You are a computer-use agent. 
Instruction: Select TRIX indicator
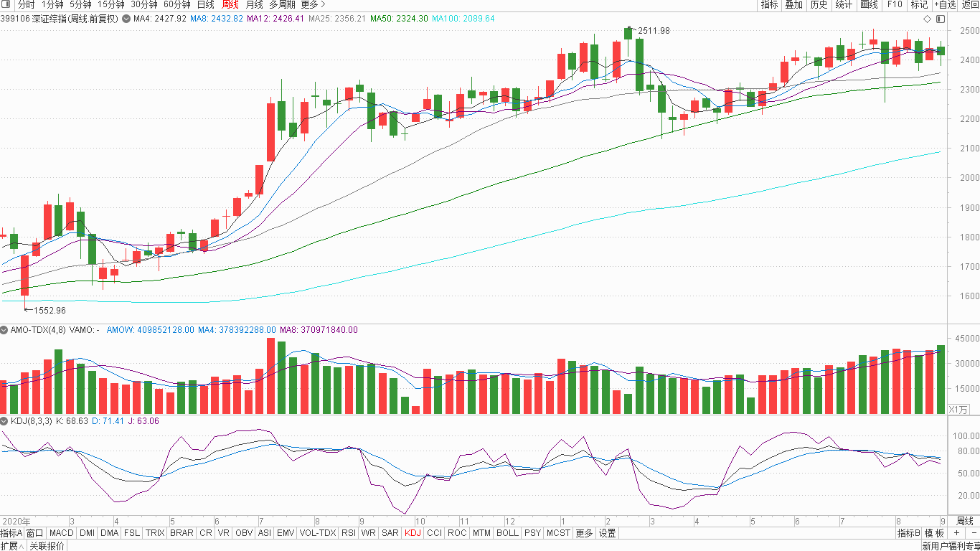point(155,533)
